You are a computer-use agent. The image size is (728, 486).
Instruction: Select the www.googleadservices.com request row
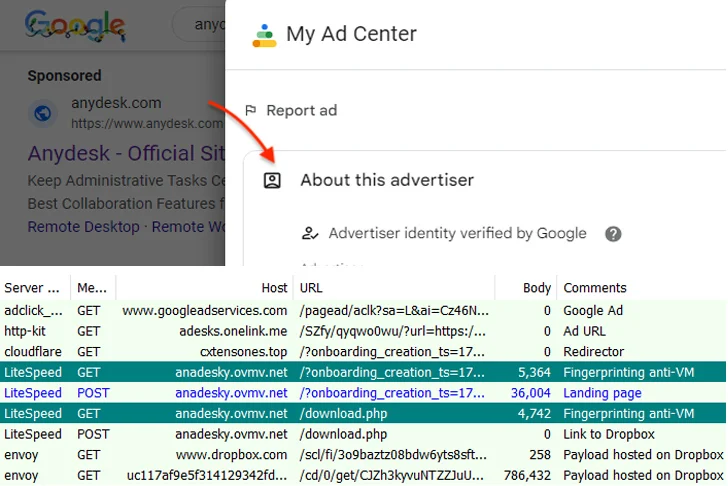205,311
